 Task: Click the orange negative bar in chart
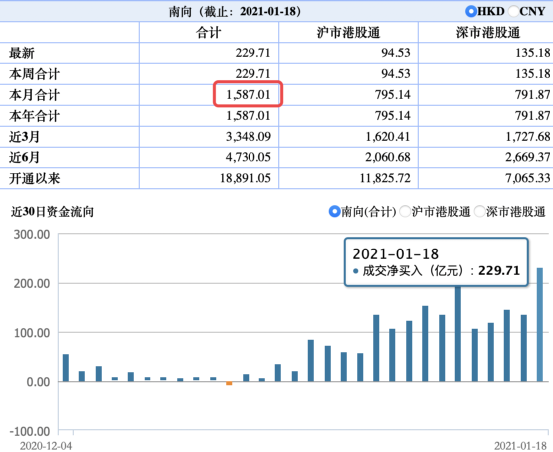click(x=229, y=383)
